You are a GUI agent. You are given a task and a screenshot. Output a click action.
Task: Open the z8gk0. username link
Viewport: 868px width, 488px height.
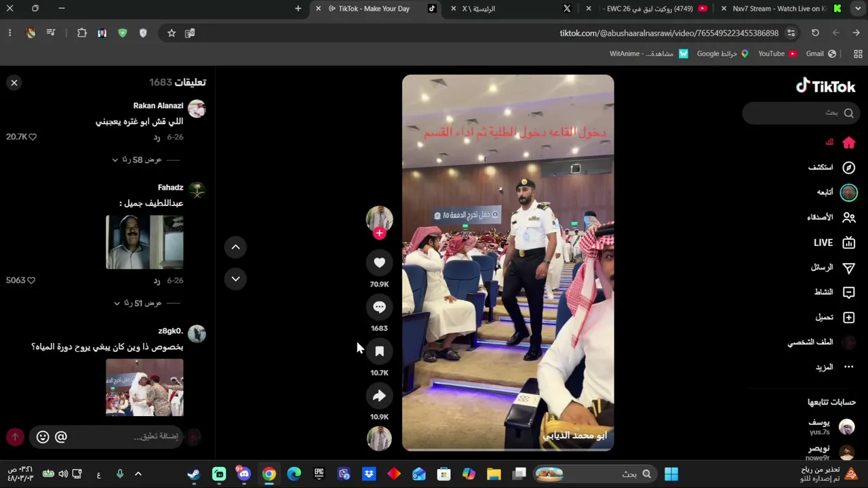(x=170, y=331)
